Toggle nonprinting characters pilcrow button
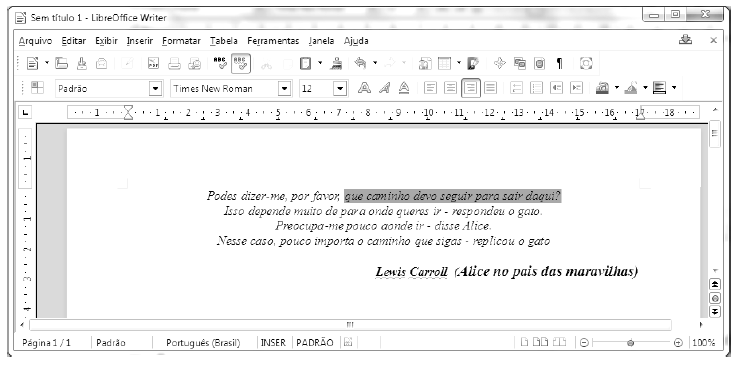 tap(559, 63)
